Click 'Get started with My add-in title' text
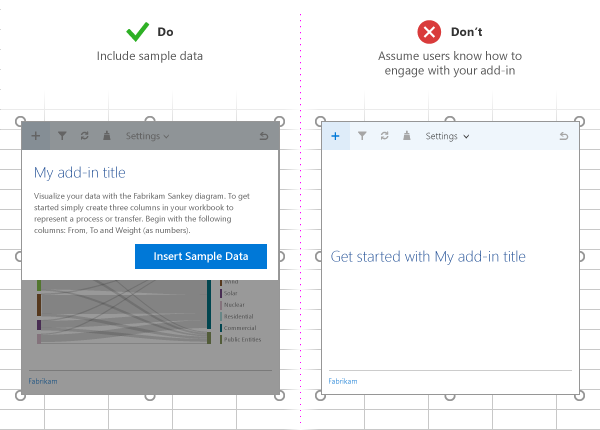The width and height of the screenshot is (600, 430). (x=428, y=257)
